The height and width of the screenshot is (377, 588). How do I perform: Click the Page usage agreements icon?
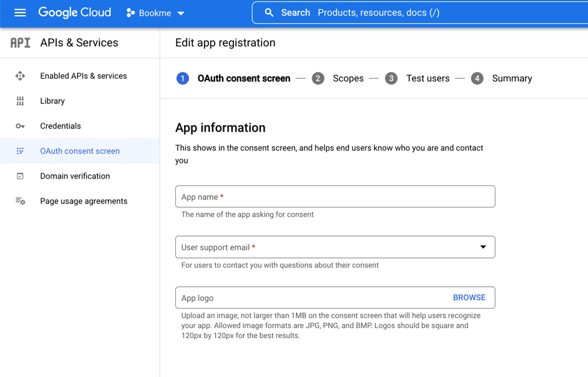(20, 201)
